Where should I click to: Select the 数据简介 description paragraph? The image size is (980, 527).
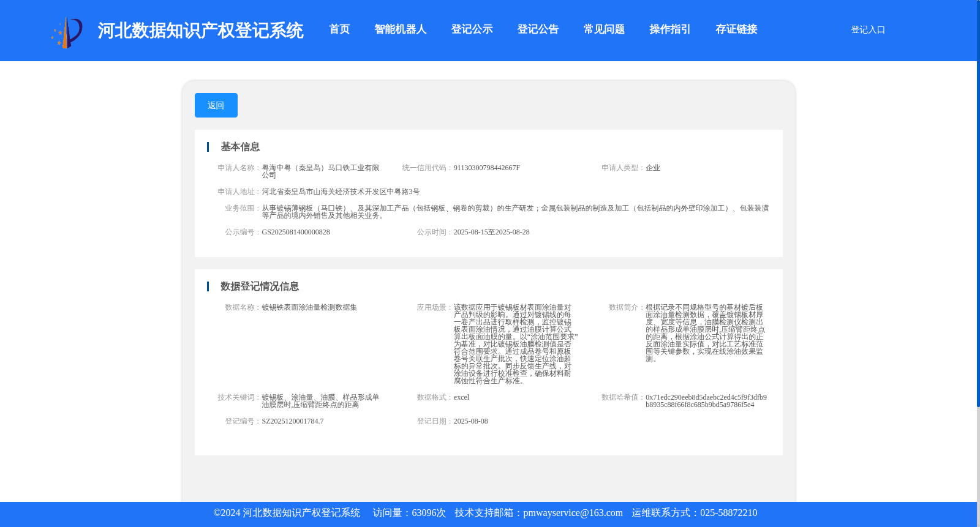pyautogui.click(x=706, y=333)
